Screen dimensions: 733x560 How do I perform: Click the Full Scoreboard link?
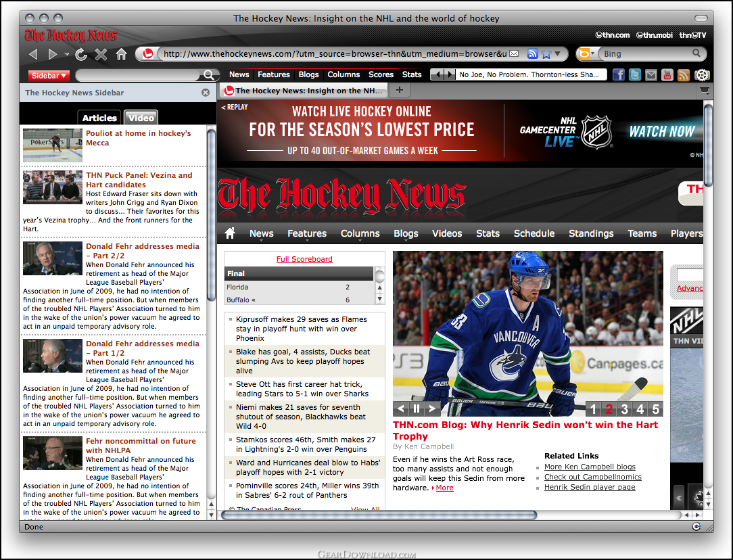click(x=304, y=259)
